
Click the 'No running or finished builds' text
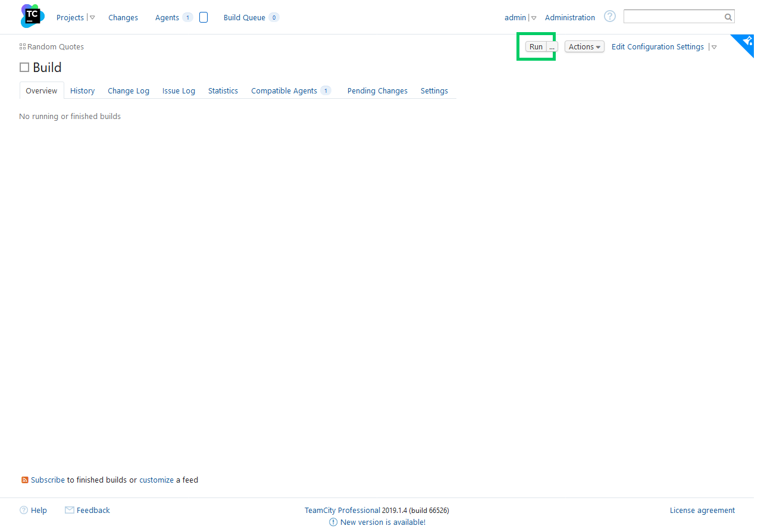pyautogui.click(x=70, y=116)
